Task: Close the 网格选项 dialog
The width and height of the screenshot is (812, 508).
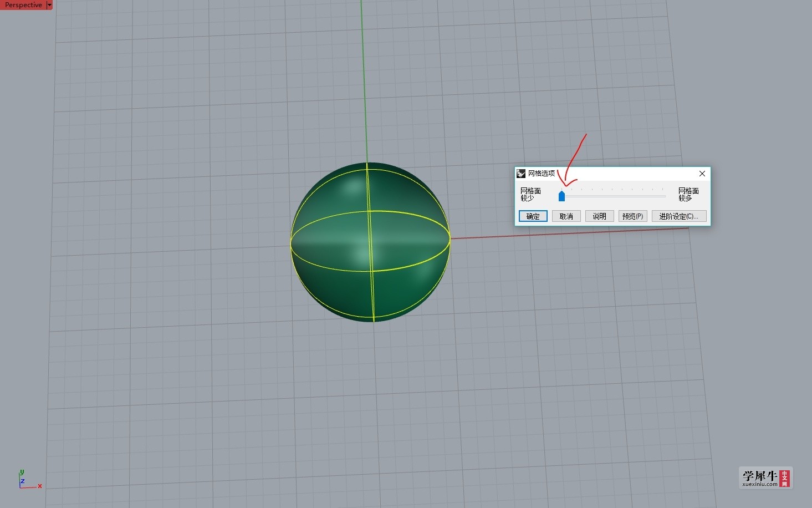Action: (x=702, y=174)
